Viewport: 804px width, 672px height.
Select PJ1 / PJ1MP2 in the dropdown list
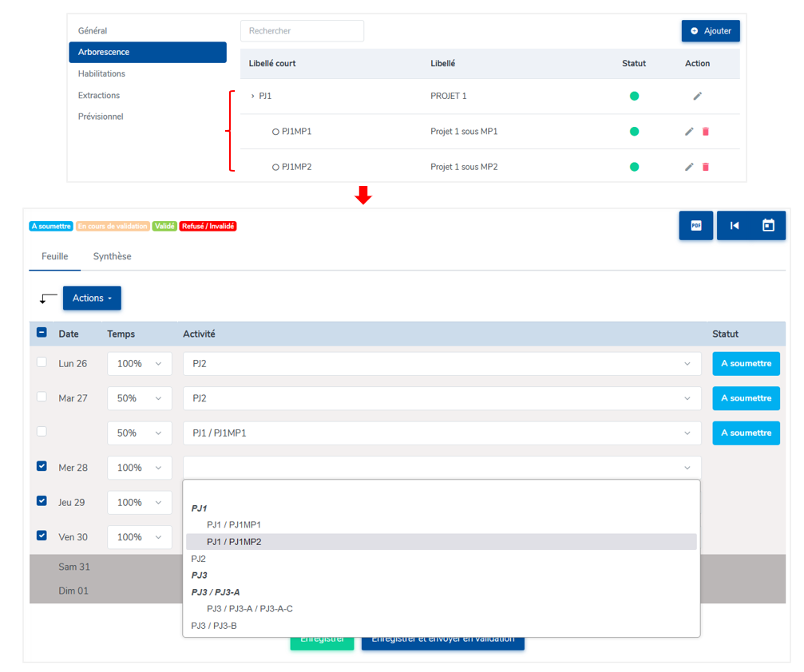tap(234, 542)
